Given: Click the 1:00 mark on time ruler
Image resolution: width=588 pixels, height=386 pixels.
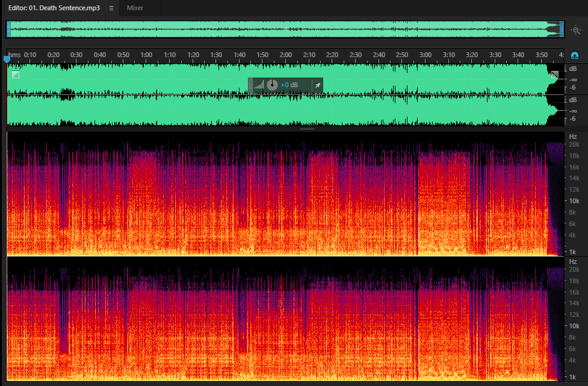Looking at the screenshot, I should pos(146,55).
